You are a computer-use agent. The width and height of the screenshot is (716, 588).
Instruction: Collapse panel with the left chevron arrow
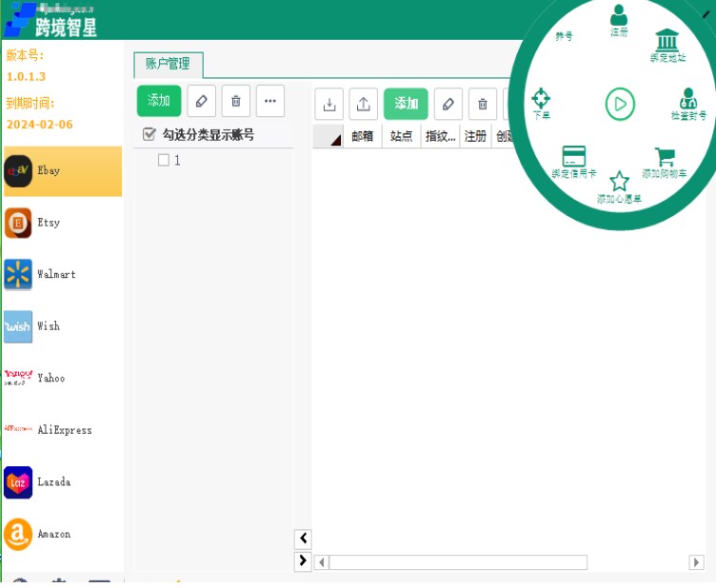click(x=303, y=539)
